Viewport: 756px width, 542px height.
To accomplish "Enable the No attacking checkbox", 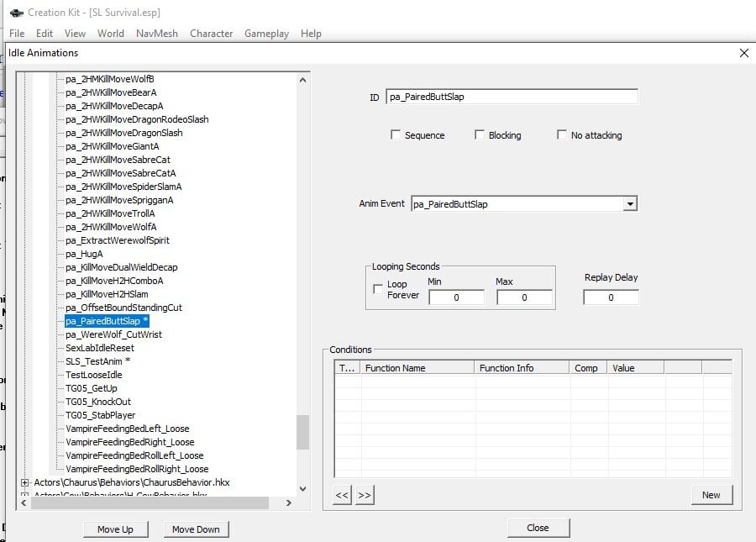I will (562, 134).
